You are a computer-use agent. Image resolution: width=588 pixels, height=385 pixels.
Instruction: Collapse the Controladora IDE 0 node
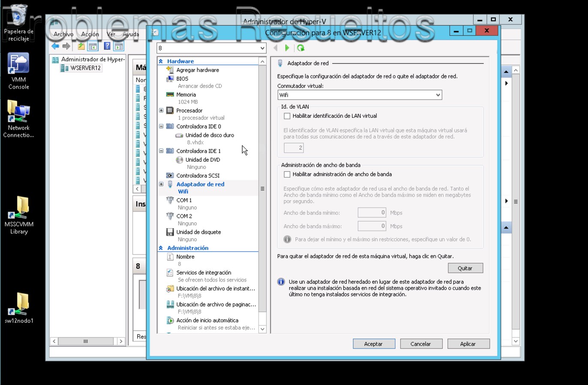pos(161,126)
